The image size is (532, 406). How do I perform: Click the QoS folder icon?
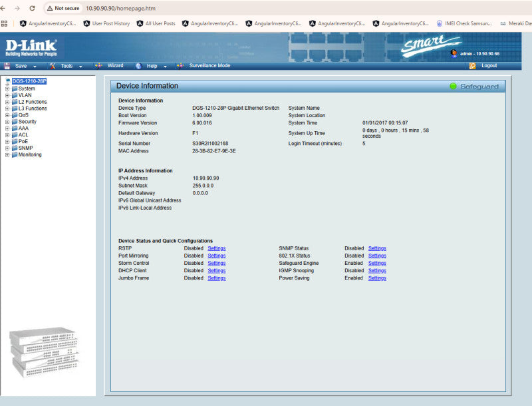[15, 115]
